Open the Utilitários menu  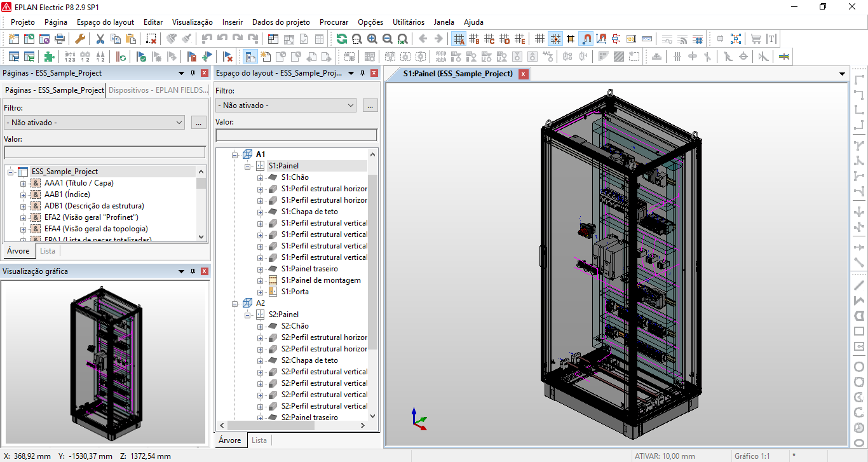point(408,22)
